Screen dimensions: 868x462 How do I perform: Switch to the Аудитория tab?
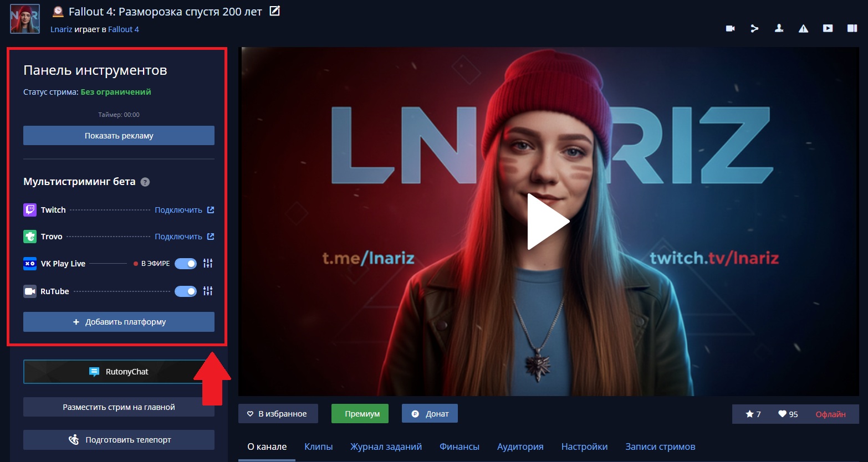(x=520, y=446)
